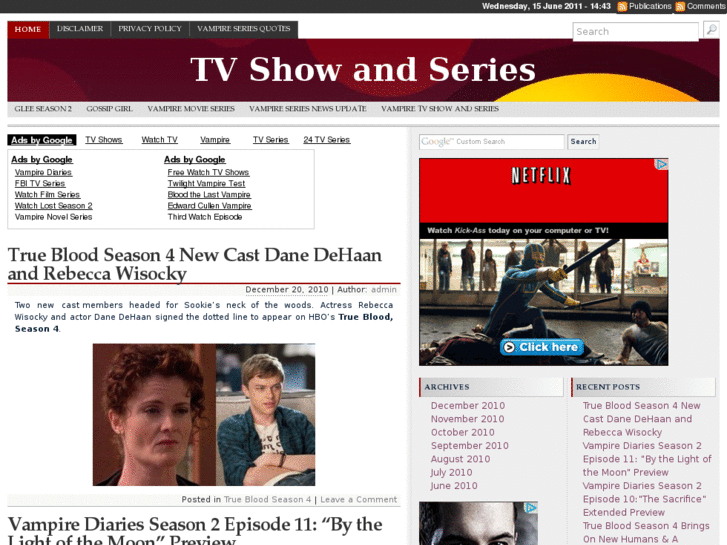Open July 2010 archive

coord(451,473)
